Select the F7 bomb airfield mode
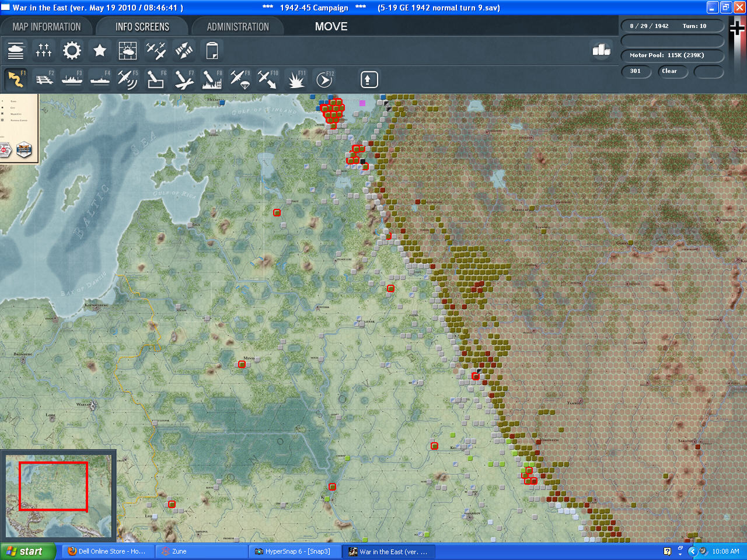 click(184, 79)
